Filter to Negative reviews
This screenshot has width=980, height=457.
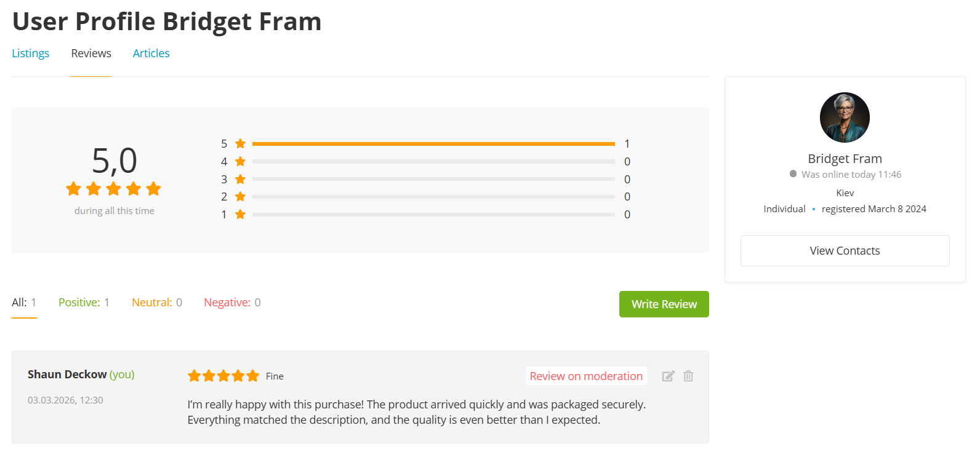[x=232, y=303]
